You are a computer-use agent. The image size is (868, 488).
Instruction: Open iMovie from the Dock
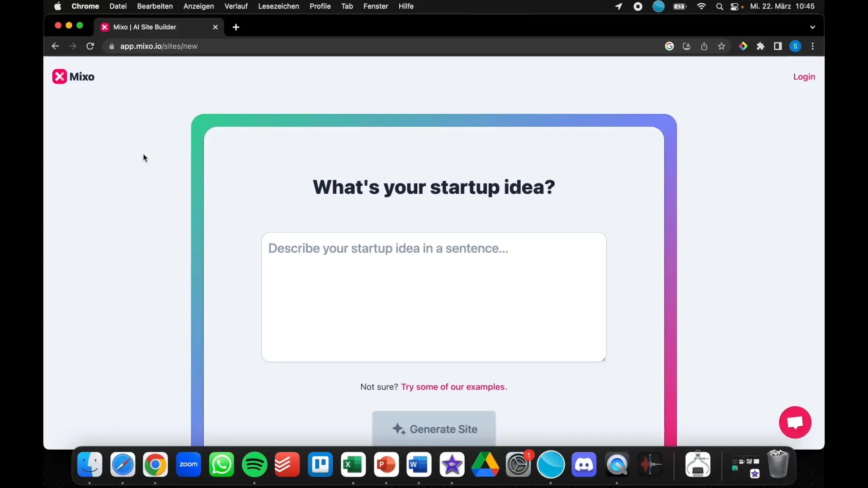(452, 465)
